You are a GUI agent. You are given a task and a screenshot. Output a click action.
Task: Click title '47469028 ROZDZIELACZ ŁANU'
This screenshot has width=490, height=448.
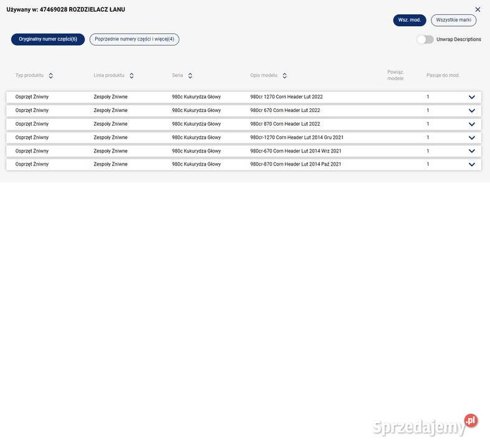(x=82, y=9)
